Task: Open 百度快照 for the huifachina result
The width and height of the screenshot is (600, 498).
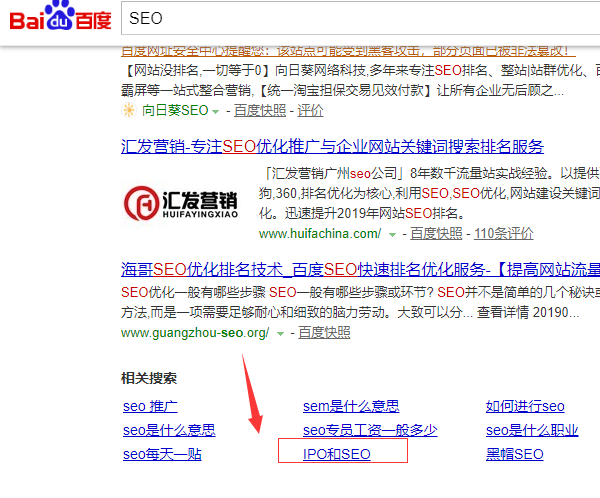Action: point(436,233)
